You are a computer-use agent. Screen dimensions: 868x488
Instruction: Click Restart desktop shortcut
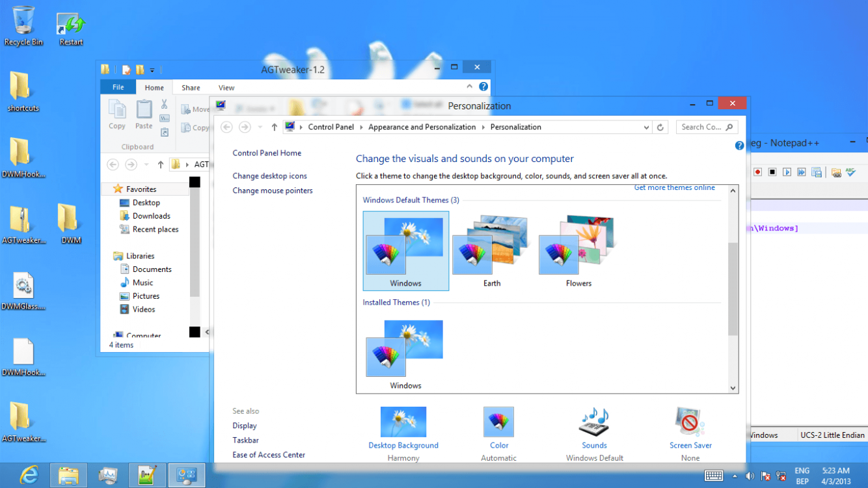point(71,29)
